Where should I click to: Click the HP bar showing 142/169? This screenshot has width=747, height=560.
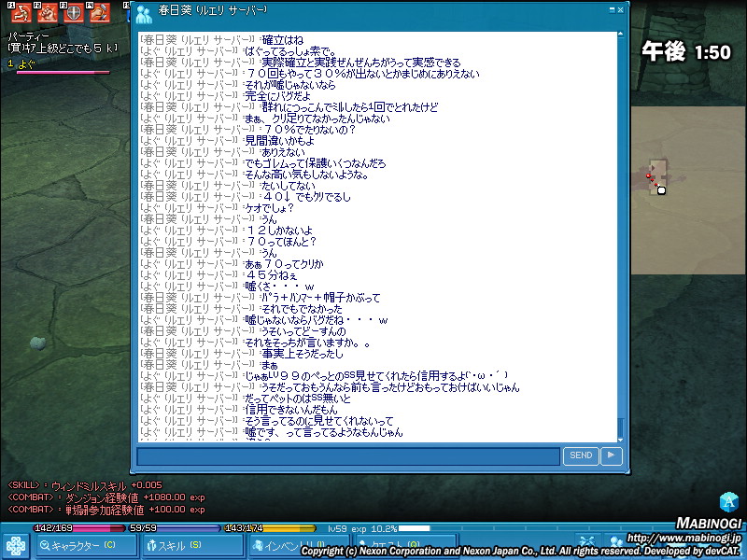(79, 528)
